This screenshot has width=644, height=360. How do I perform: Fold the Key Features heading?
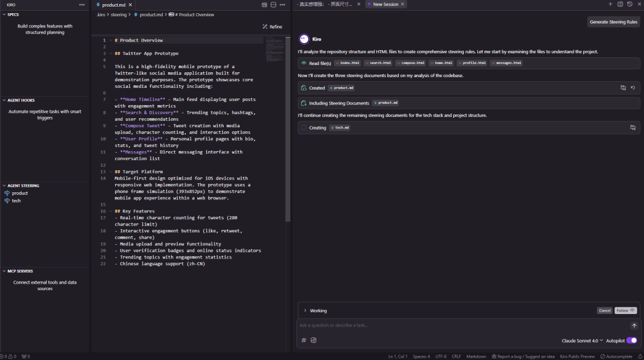tap(111, 211)
